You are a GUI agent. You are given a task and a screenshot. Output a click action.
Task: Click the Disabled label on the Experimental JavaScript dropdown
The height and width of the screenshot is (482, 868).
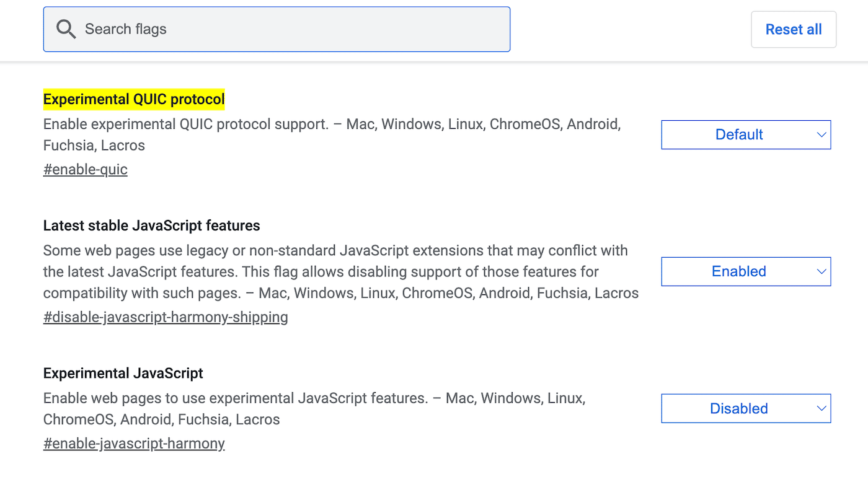coord(739,408)
